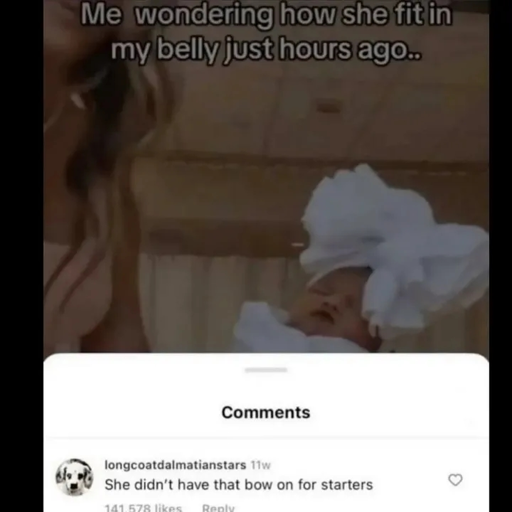Like the comment with the heart icon
The height and width of the screenshot is (512, 512).
tap(455, 480)
